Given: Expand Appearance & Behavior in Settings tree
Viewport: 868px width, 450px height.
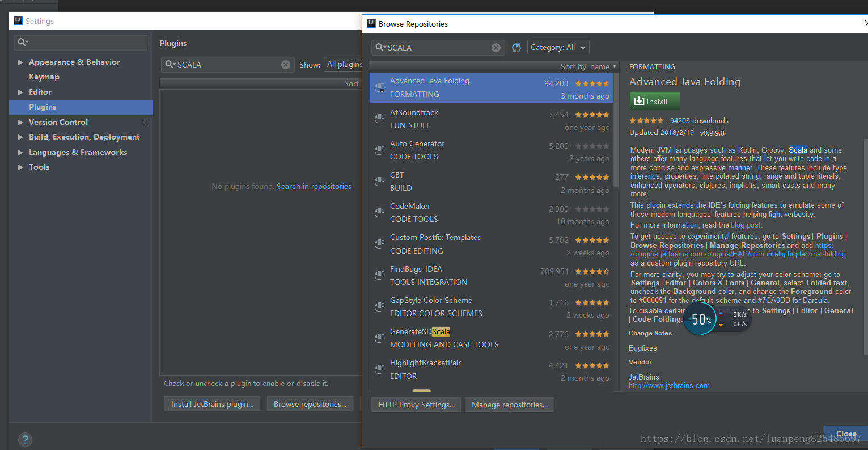Looking at the screenshot, I should click(x=20, y=62).
